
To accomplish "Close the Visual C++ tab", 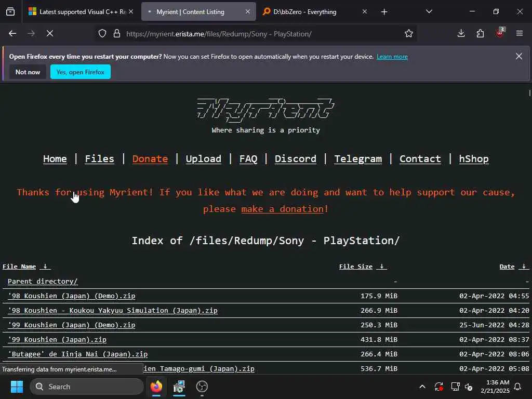I will (131, 11).
